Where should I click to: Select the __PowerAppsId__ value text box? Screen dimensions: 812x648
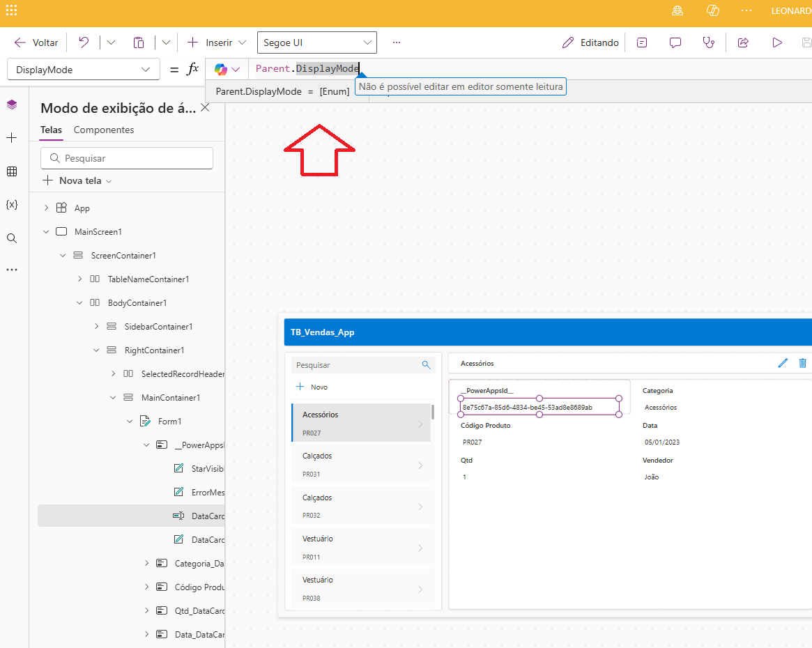pyautogui.click(x=539, y=407)
